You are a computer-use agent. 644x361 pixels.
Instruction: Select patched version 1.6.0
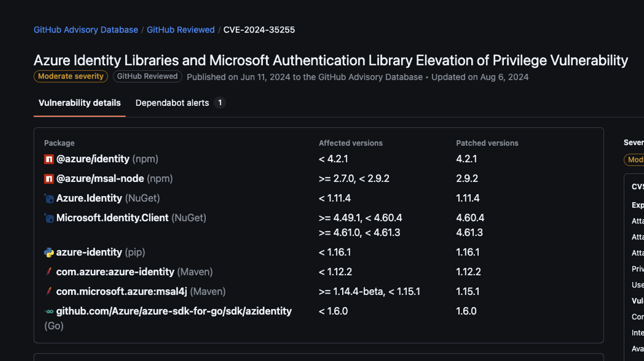[x=466, y=311]
